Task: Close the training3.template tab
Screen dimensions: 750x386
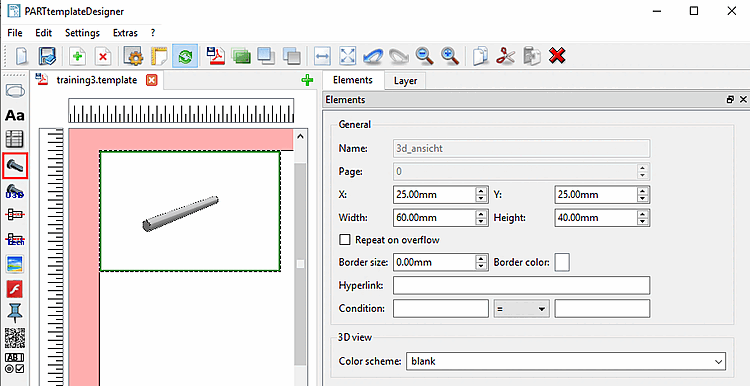Action: tap(151, 80)
